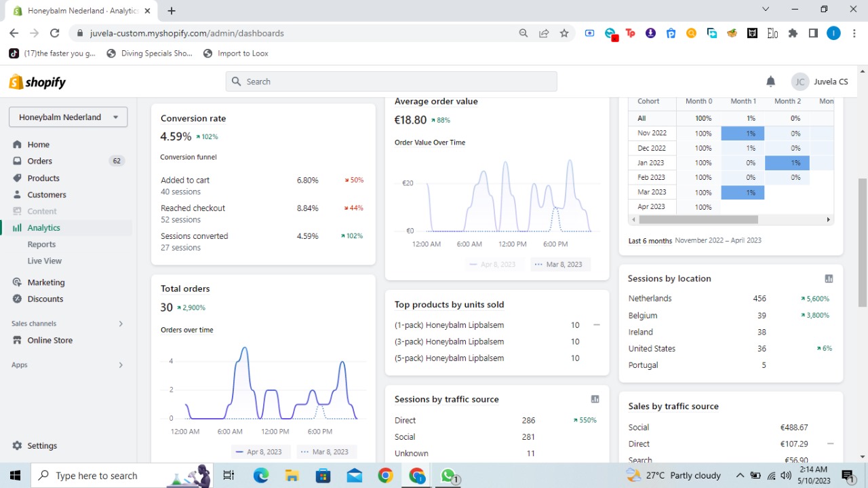Open Marketing section
The height and width of the screenshot is (488, 868).
pos(46,282)
